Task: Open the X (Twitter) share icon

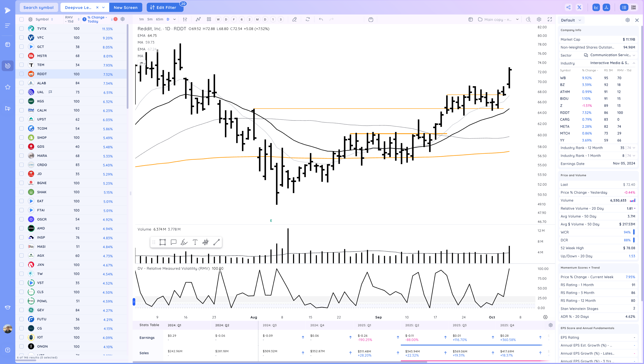Action: point(579,7)
